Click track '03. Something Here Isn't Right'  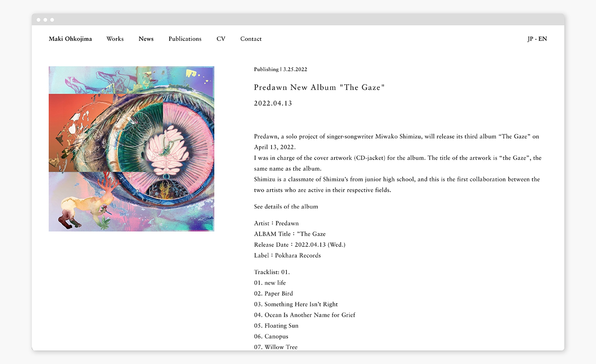point(296,304)
